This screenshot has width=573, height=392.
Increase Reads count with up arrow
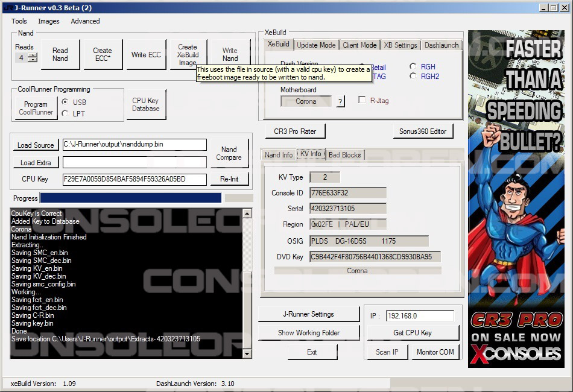(33, 55)
